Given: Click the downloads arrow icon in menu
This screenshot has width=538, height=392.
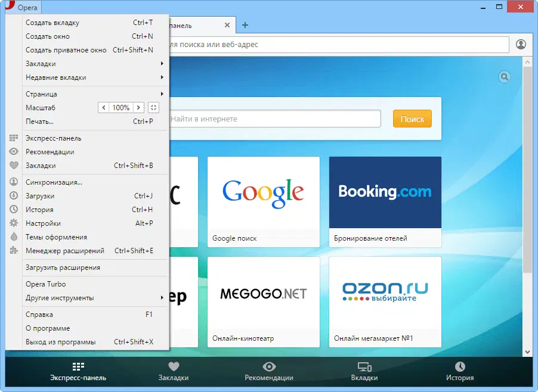Looking at the screenshot, I should point(14,195).
